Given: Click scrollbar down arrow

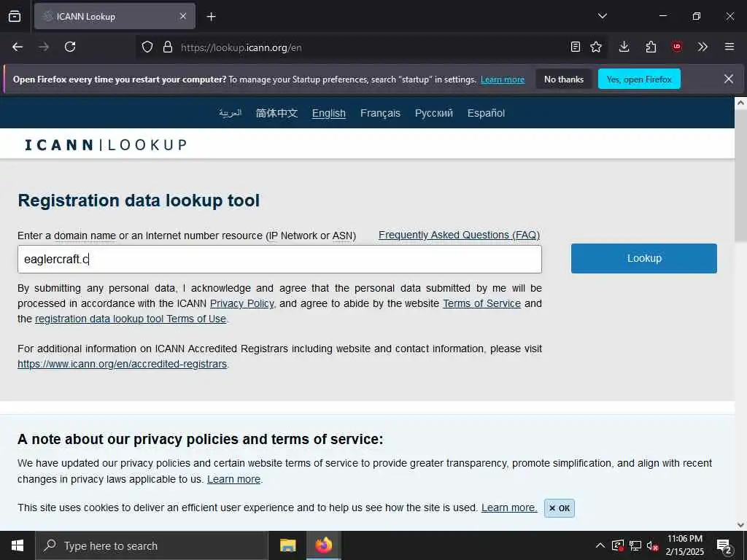Looking at the screenshot, I should (741, 525).
